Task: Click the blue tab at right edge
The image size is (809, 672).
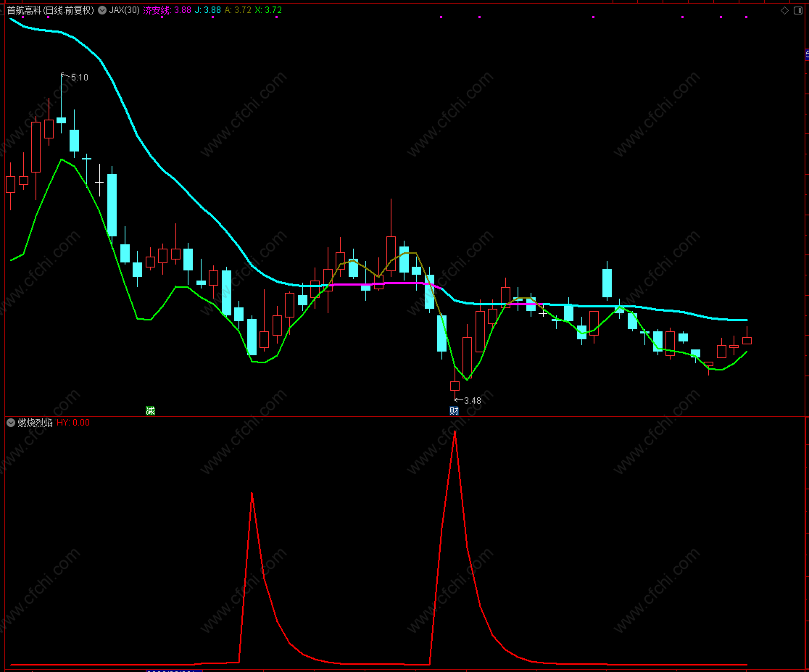Action: pyautogui.click(x=807, y=54)
